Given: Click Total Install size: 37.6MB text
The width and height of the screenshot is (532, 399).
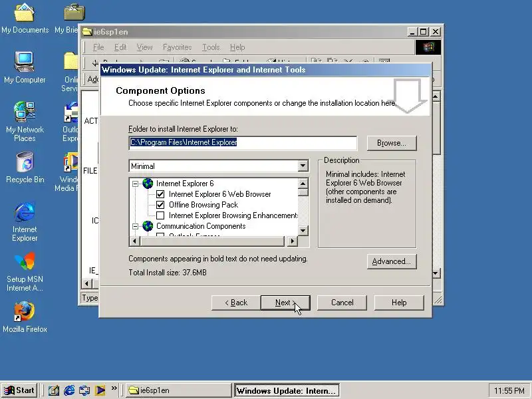Looking at the screenshot, I should coord(168,273).
